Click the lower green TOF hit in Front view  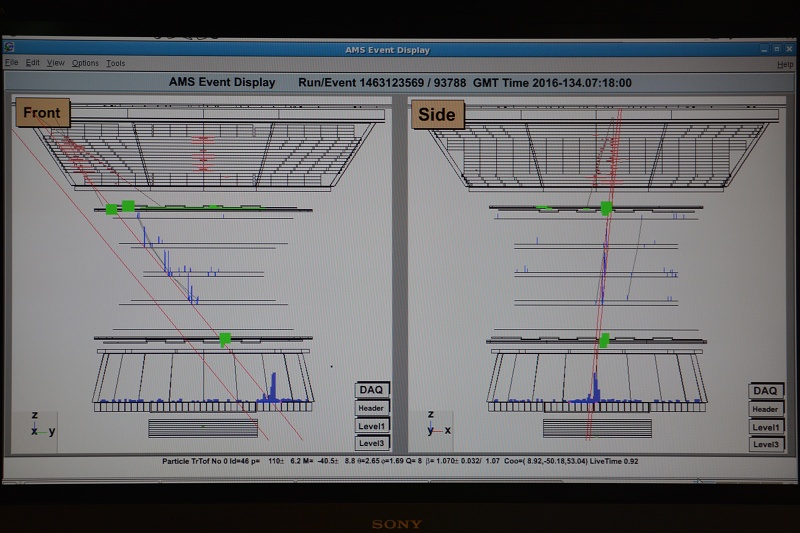pyautogui.click(x=225, y=339)
